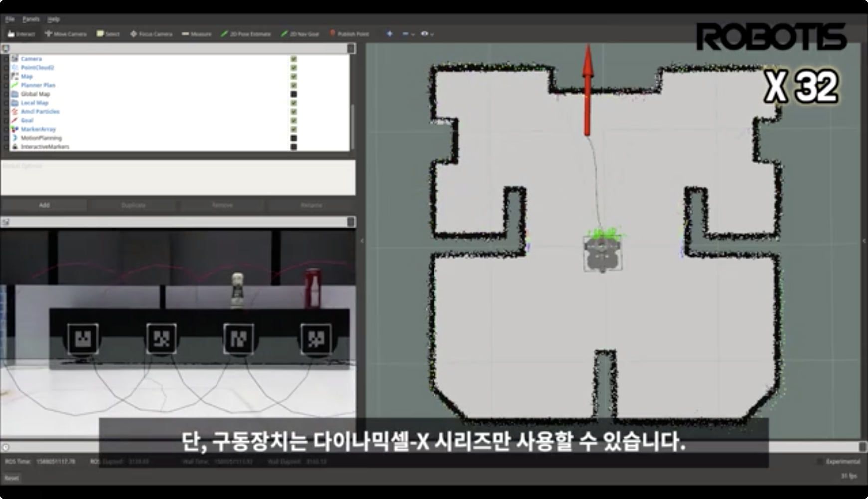The height and width of the screenshot is (499, 868).
Task: Click the Planner Plan display icon
Action: point(15,85)
